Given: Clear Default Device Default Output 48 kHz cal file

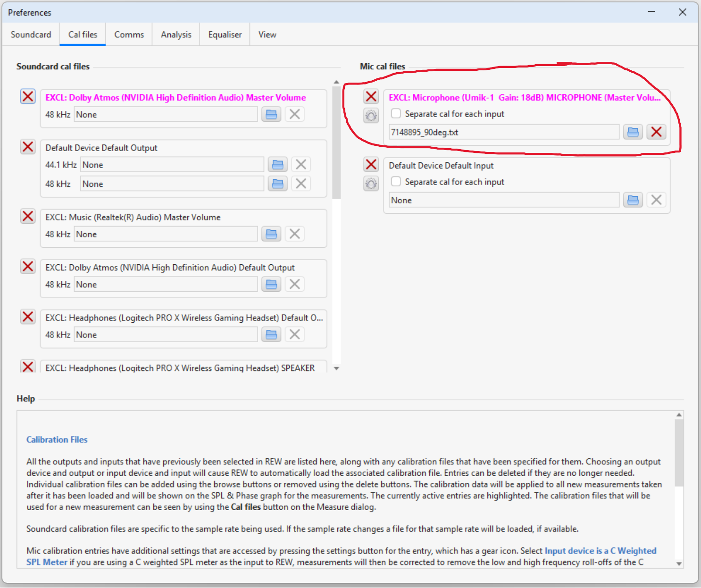Looking at the screenshot, I should tap(301, 184).
